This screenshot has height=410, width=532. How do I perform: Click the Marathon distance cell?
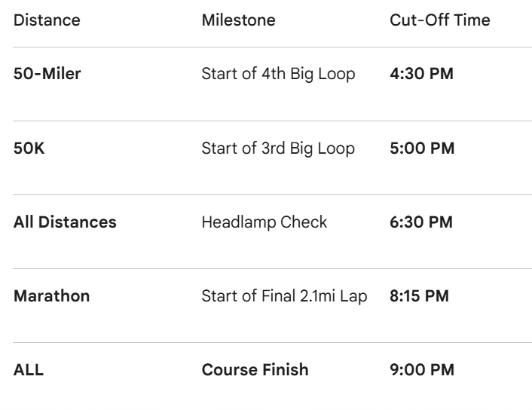(51, 296)
